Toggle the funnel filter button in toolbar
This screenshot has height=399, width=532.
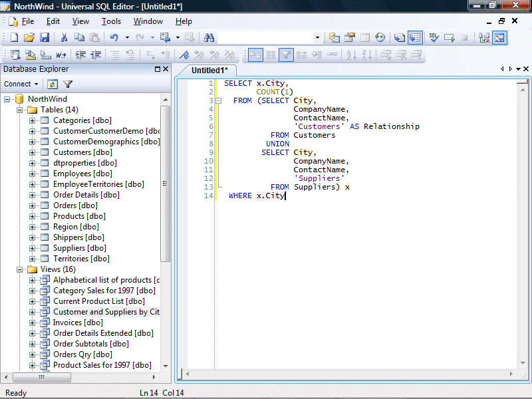point(286,55)
